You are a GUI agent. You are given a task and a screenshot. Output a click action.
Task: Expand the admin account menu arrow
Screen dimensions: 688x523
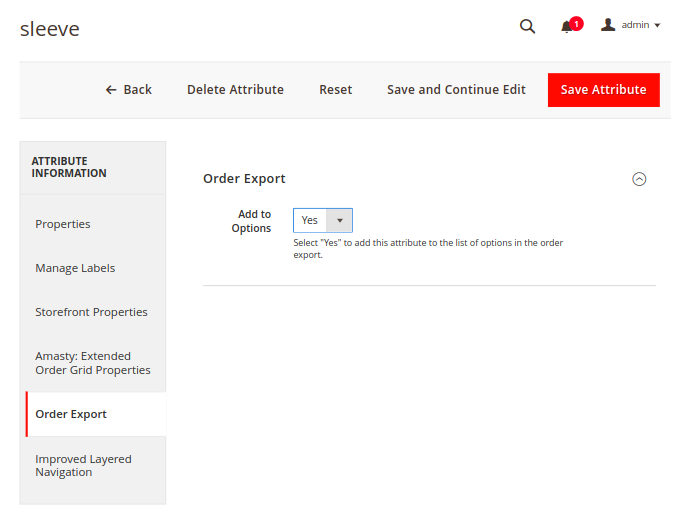(657, 25)
